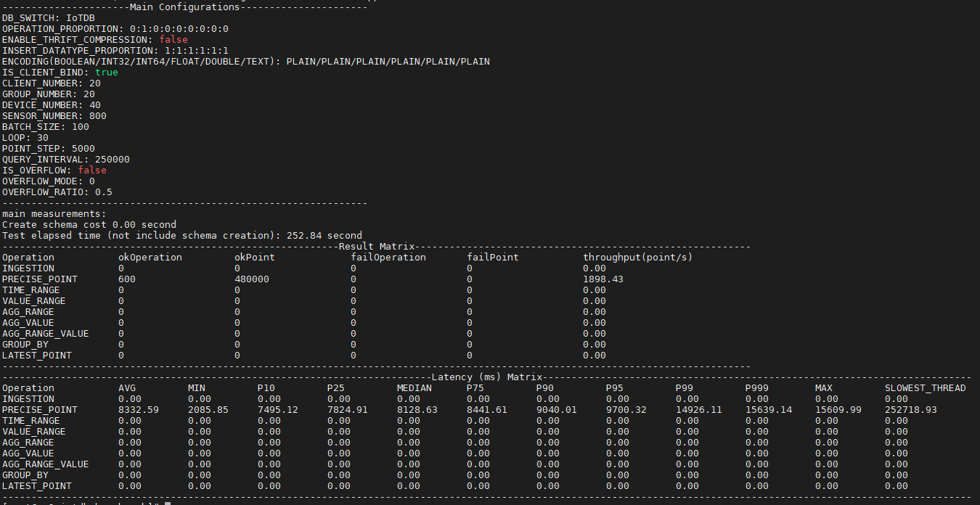
Task: Click the 'DB_SWITCH: IoTDB' line
Action: (49, 18)
